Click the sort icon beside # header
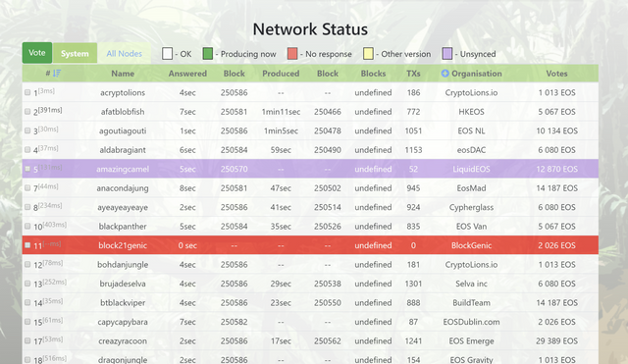 57,74
